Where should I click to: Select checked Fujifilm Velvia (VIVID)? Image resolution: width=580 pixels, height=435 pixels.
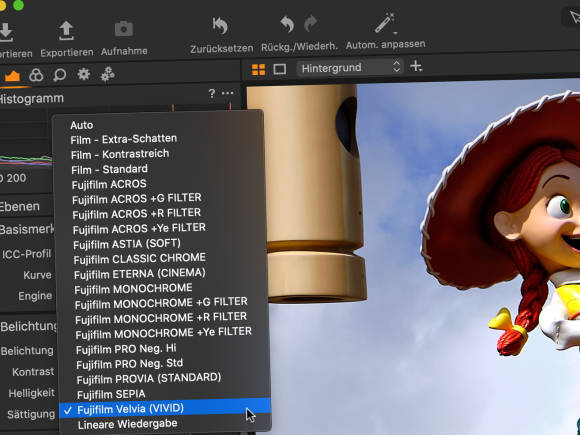click(165, 409)
